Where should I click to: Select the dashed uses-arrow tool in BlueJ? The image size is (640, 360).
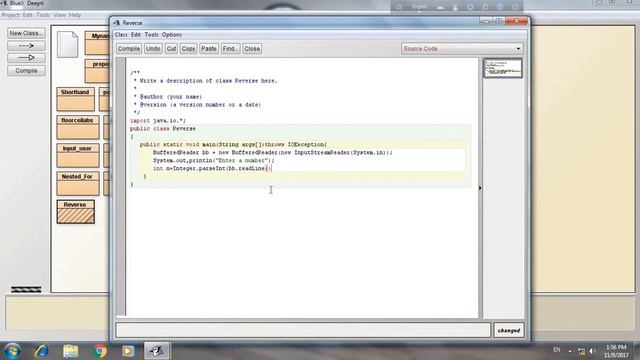26,46
